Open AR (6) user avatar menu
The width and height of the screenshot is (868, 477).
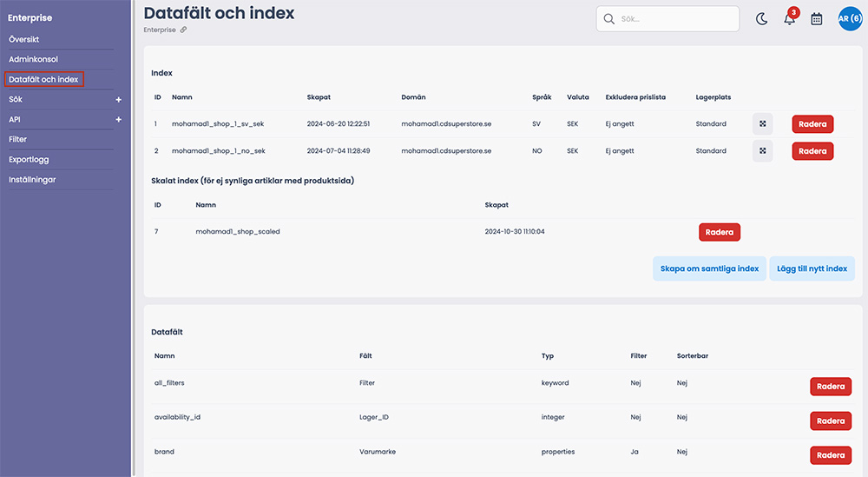[850, 19]
